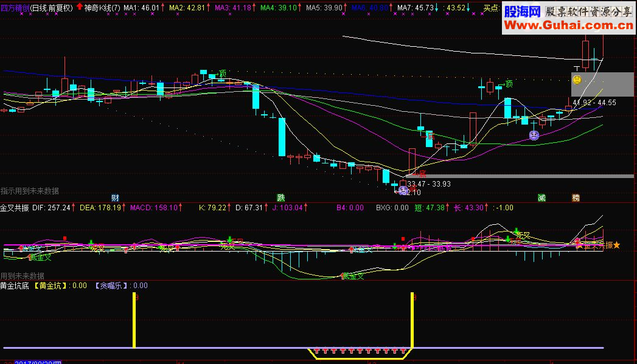
Task: Click the yellow DEA: 178.19 value
Action: click(100, 208)
